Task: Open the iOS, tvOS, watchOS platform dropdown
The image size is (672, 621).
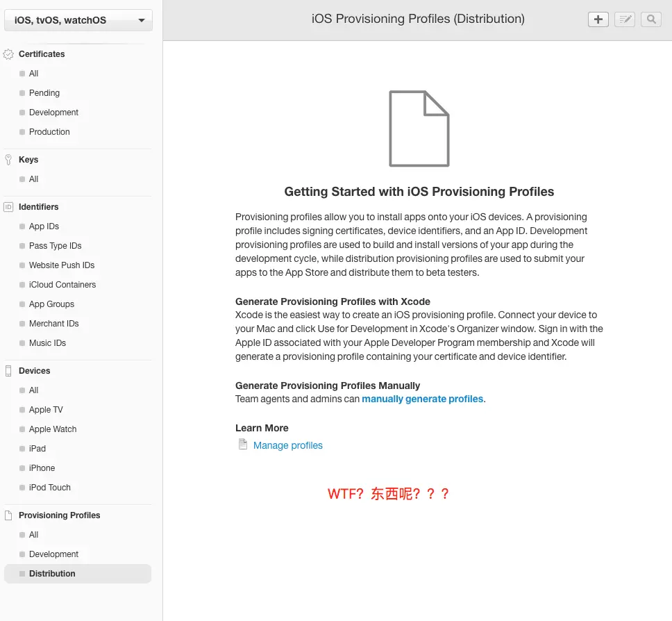Action: point(78,20)
